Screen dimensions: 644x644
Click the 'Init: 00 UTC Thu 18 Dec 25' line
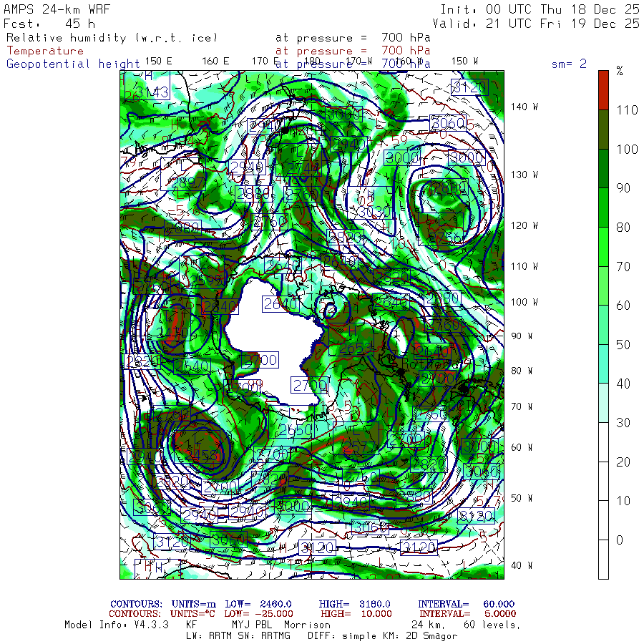coord(540,9)
